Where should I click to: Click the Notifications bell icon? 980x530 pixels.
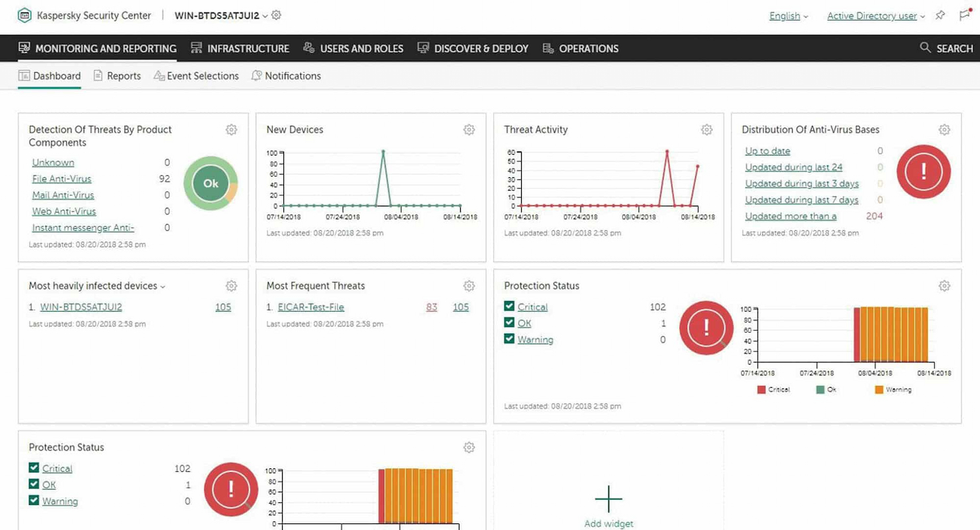(x=256, y=75)
